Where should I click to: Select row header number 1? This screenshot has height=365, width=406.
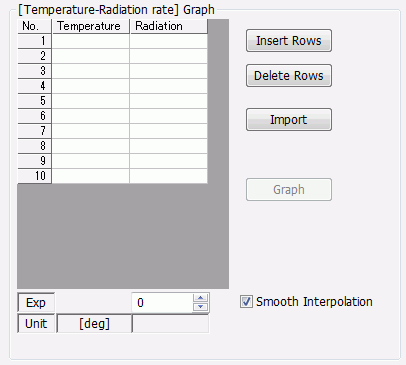click(34, 41)
